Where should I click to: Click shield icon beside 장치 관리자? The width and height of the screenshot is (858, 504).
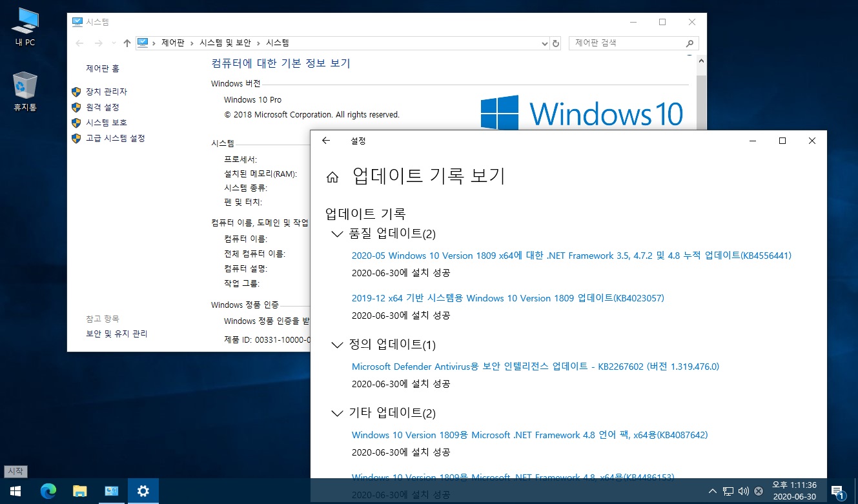coord(76,92)
